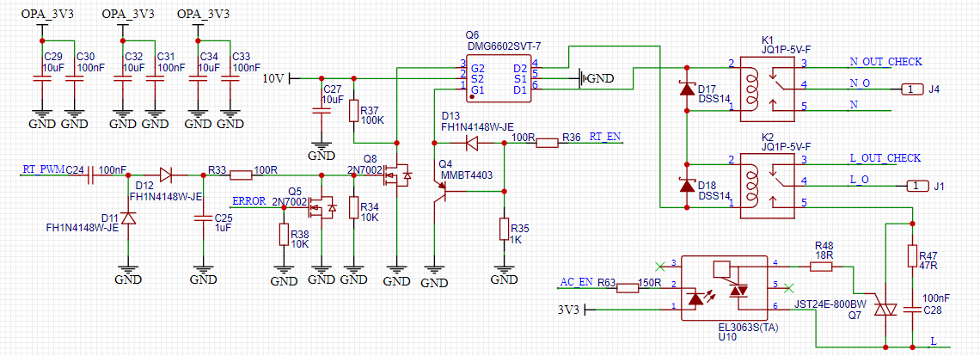Click the D13 diode symbol
980x356 pixels.
pos(473,144)
